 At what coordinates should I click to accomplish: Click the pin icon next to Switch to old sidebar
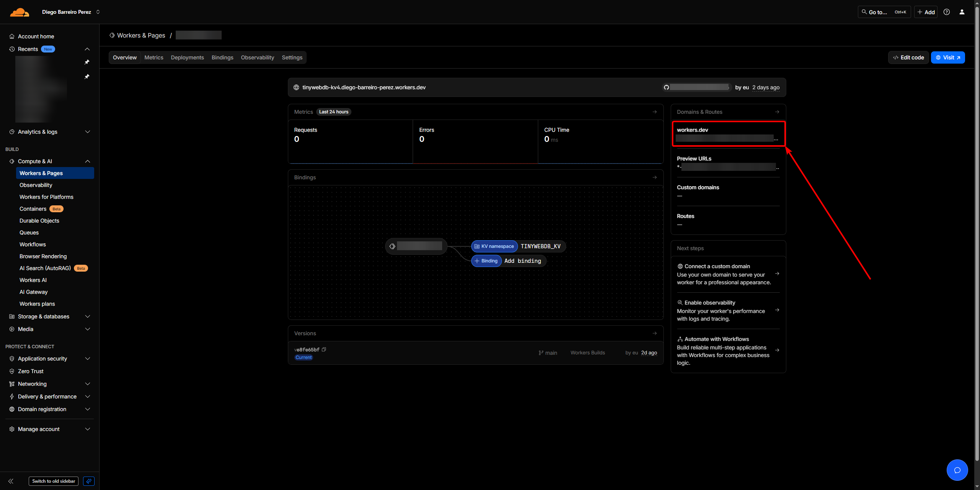[89, 481]
